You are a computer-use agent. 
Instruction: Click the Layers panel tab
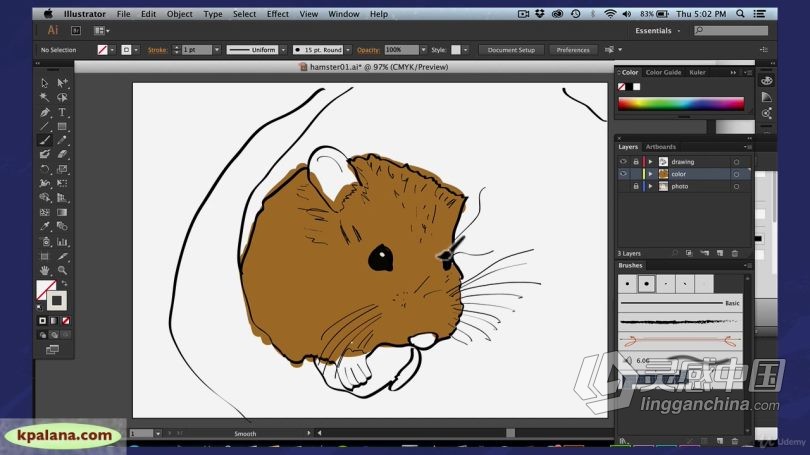pos(628,147)
